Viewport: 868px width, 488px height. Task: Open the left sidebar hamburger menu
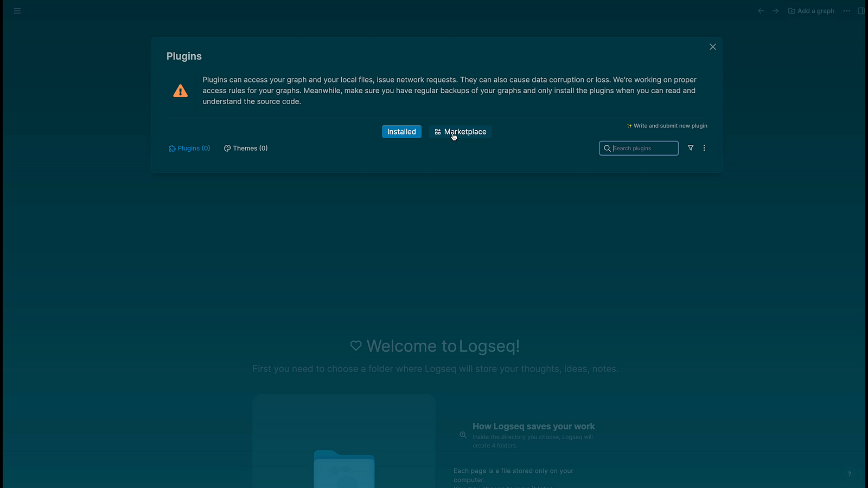(17, 11)
